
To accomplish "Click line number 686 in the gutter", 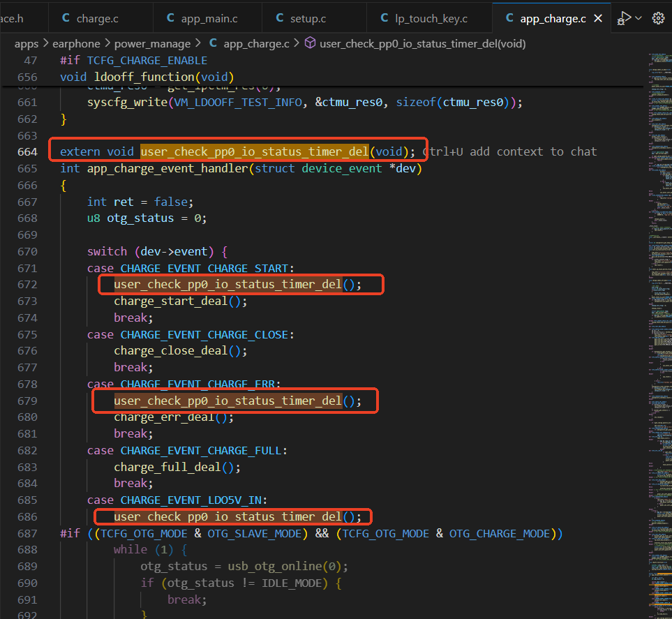I will coord(27,517).
